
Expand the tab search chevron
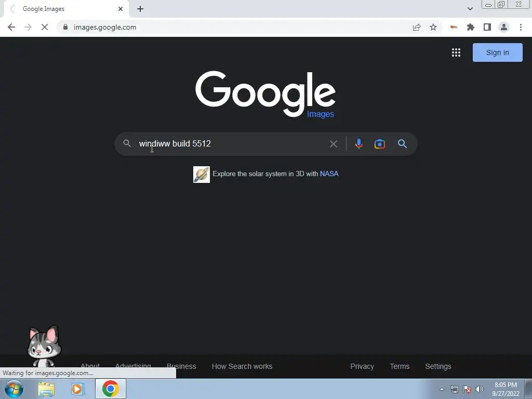point(470,9)
